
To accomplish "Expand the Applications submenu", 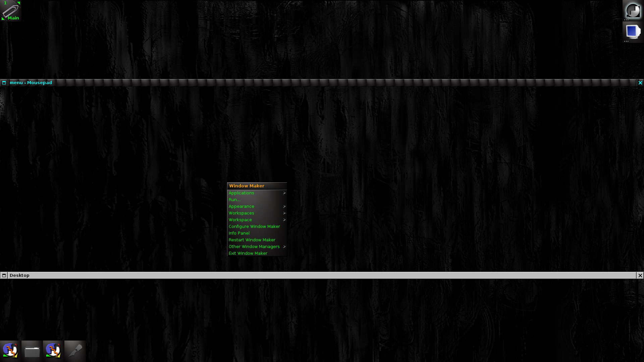I will point(257,193).
